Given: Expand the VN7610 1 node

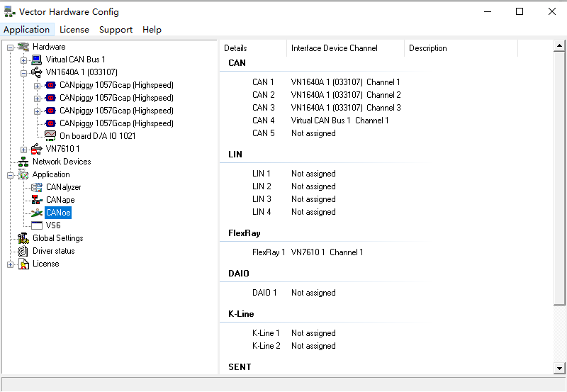Looking at the screenshot, I should click(x=23, y=150).
